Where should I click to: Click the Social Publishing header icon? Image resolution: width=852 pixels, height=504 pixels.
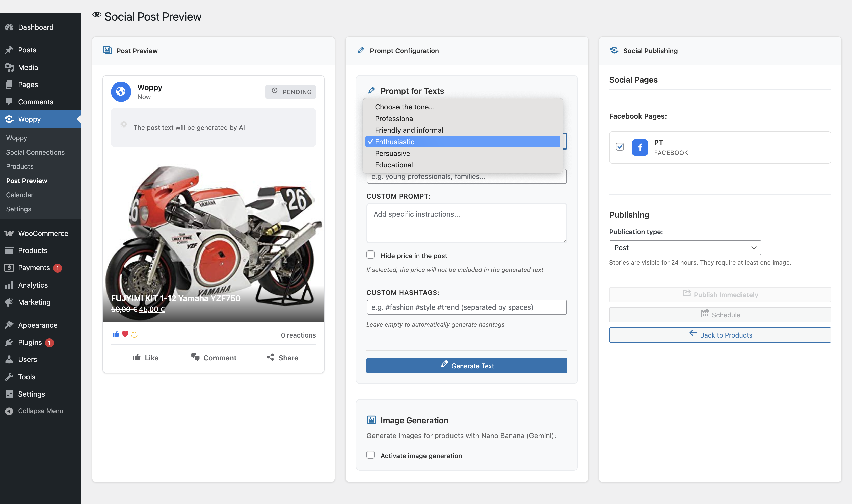(x=614, y=50)
